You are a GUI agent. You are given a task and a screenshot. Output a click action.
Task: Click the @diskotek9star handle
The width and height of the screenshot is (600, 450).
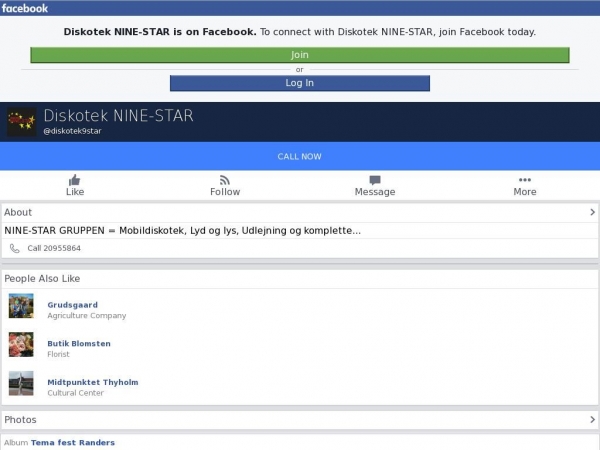(x=72, y=131)
